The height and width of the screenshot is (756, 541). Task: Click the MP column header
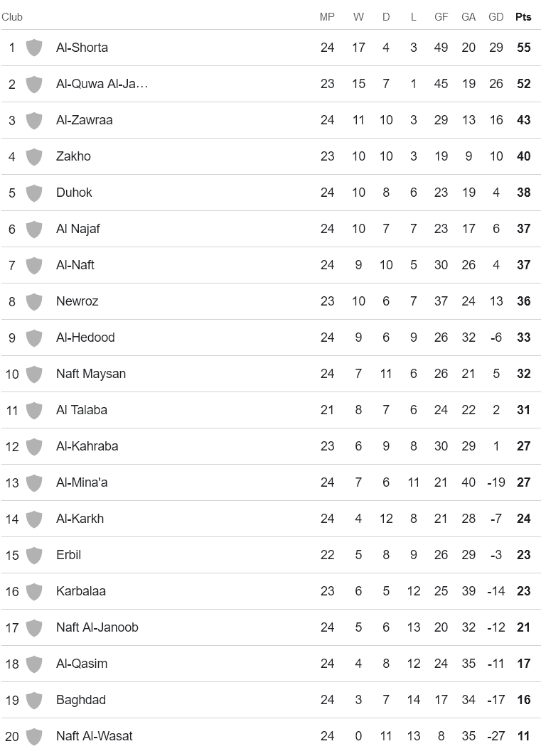[327, 17]
